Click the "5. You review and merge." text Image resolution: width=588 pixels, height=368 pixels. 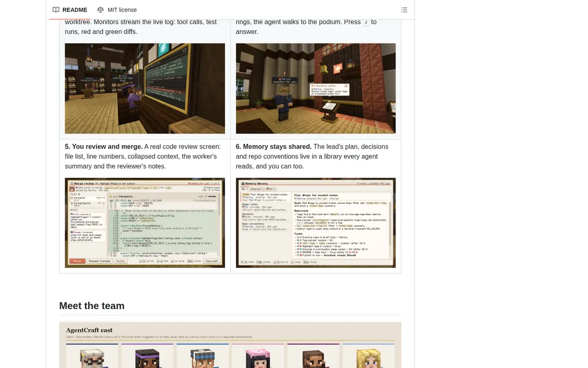coord(103,147)
